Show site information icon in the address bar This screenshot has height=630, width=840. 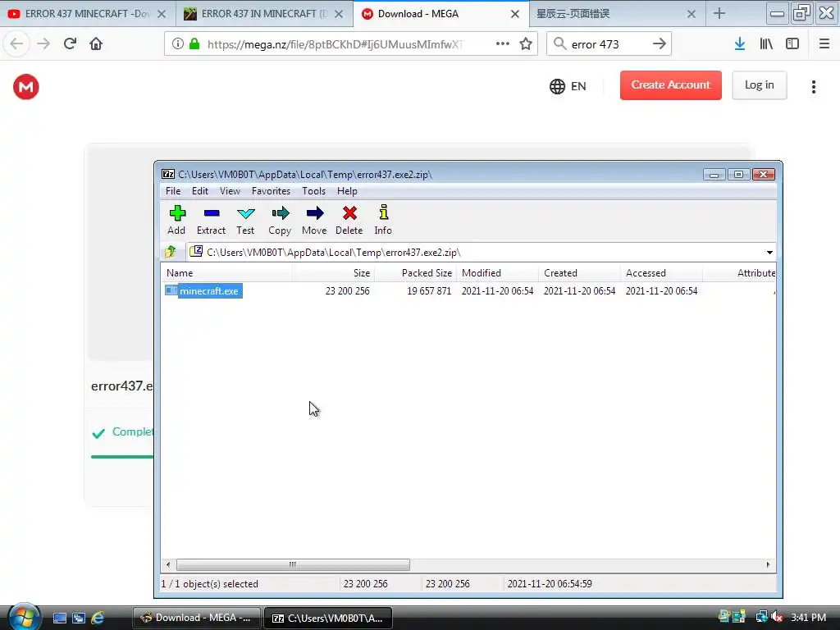(x=178, y=44)
